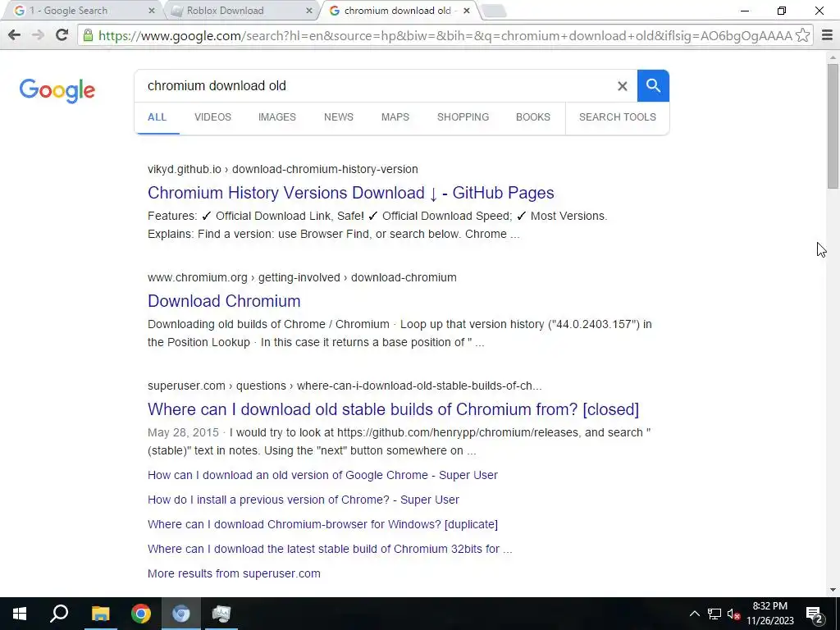Open the 'Download Chromium' result

click(x=224, y=301)
